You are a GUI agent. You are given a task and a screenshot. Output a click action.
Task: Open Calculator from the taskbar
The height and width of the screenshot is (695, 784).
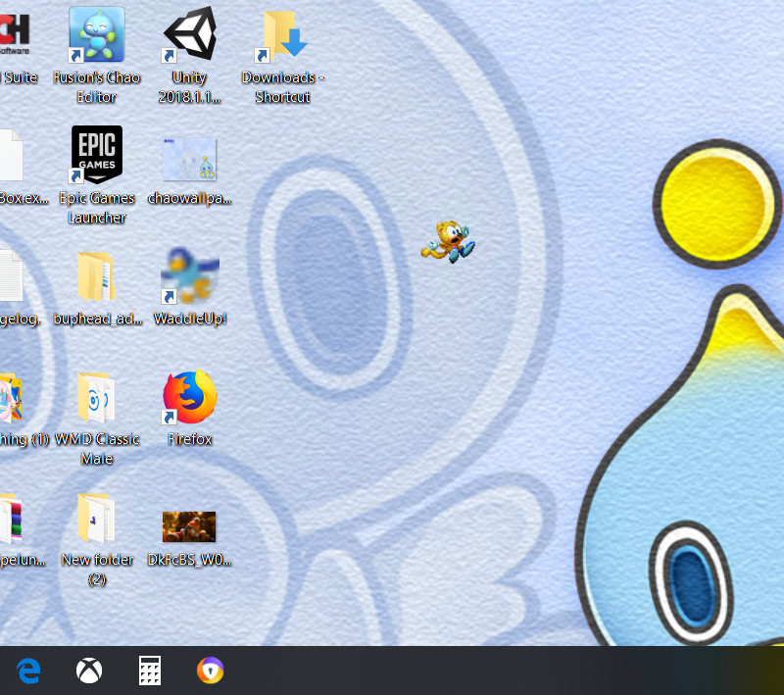tap(149, 670)
